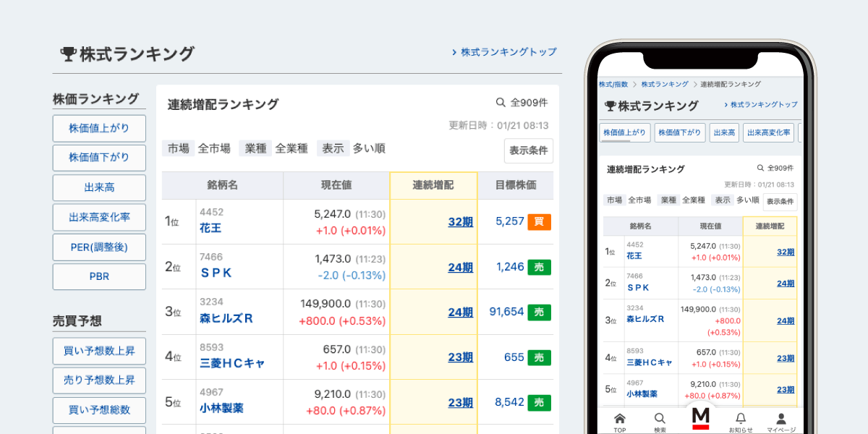This screenshot has width=868, height=434.
Task: Click the desktop 連続増配 column header
Action: (433, 185)
